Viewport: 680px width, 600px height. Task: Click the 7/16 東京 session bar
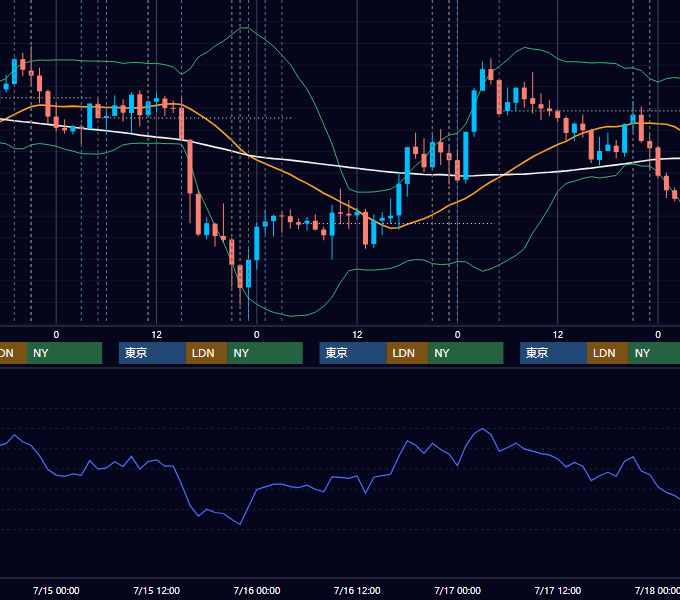point(353,353)
